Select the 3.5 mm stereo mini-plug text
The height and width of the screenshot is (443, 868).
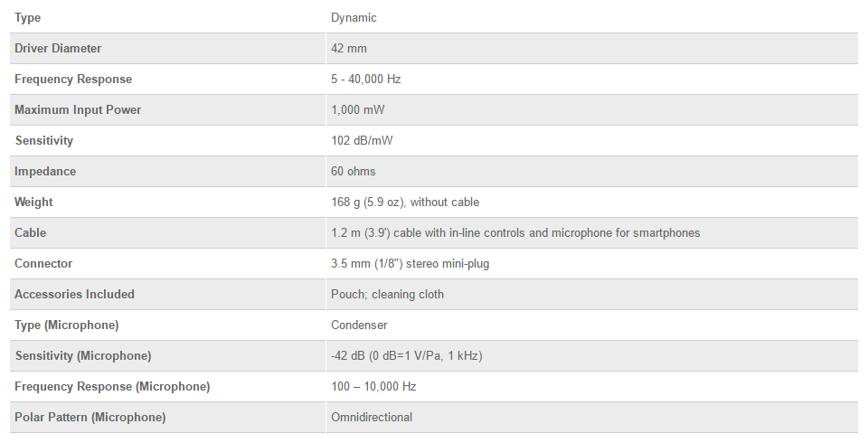[x=410, y=264]
